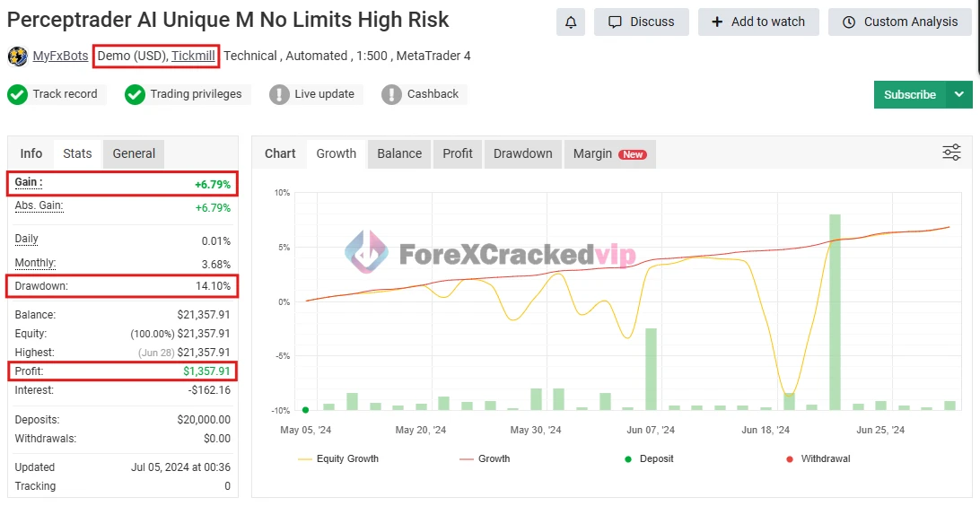Click the Cashback warning icon

point(392,95)
